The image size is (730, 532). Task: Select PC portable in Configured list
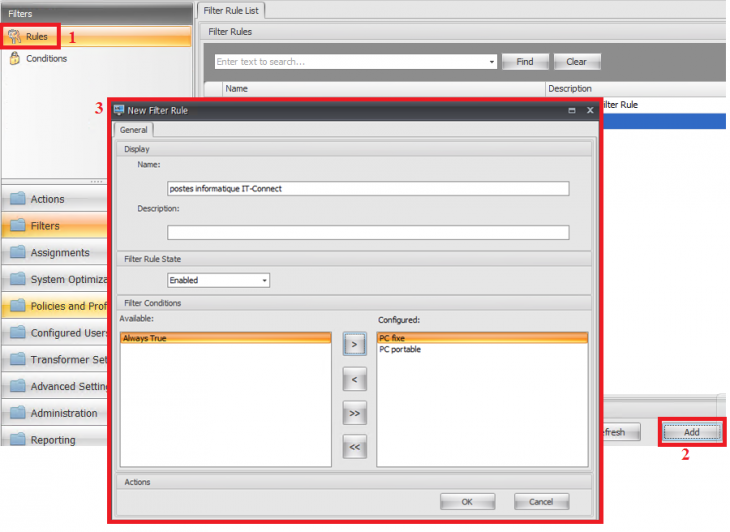click(482, 350)
